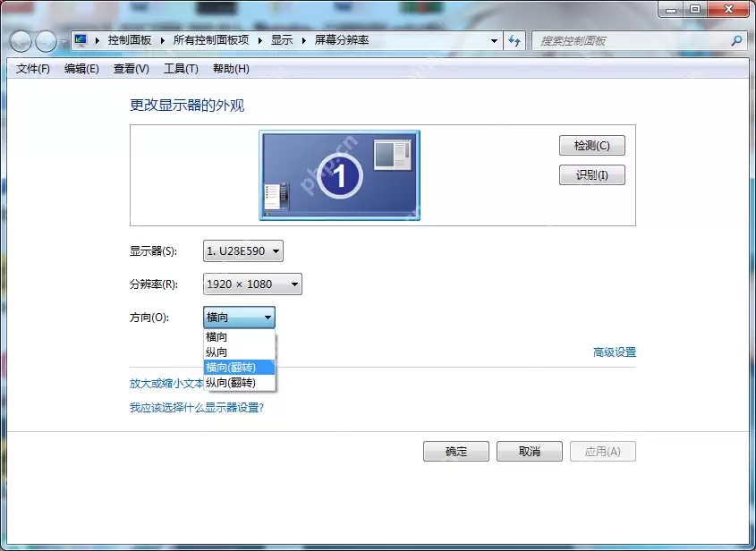Image resolution: width=756 pixels, height=551 pixels.
Task: Open the 工具(T) menu
Action: 180,69
